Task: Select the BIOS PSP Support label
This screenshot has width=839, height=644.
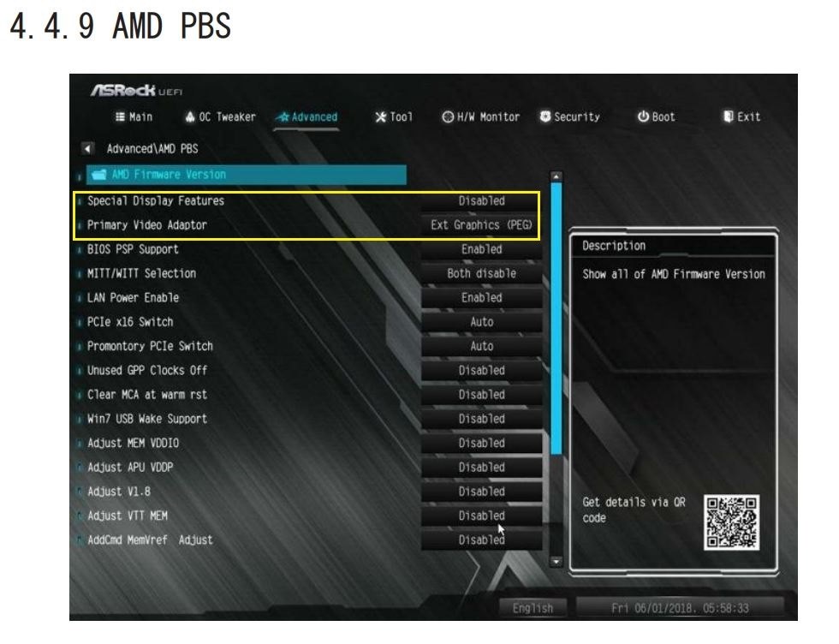Action: [133, 249]
